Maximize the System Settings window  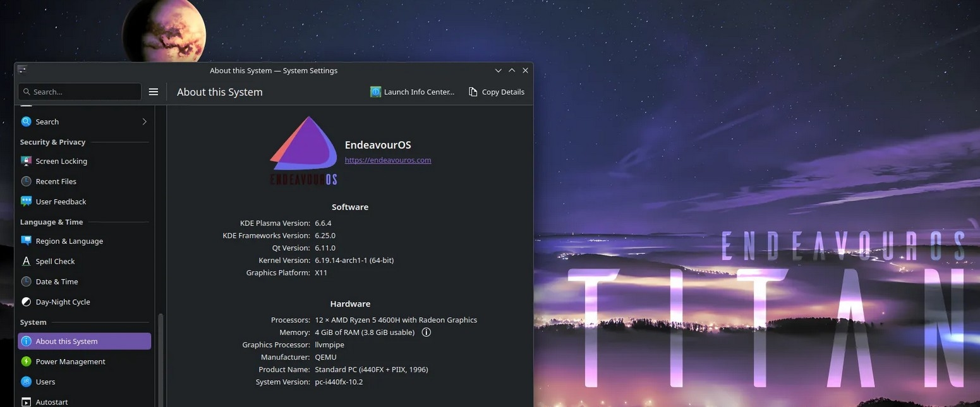click(512, 70)
